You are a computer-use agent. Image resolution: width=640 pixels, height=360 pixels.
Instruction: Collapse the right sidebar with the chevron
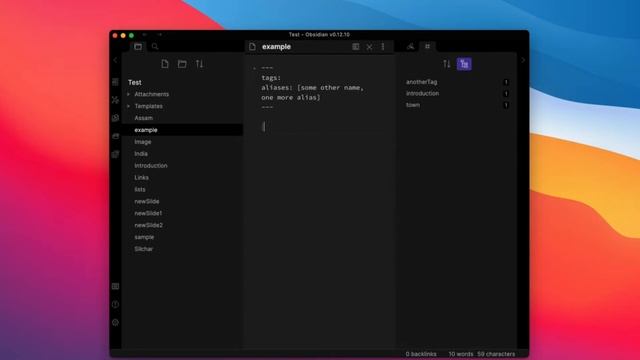(523, 60)
